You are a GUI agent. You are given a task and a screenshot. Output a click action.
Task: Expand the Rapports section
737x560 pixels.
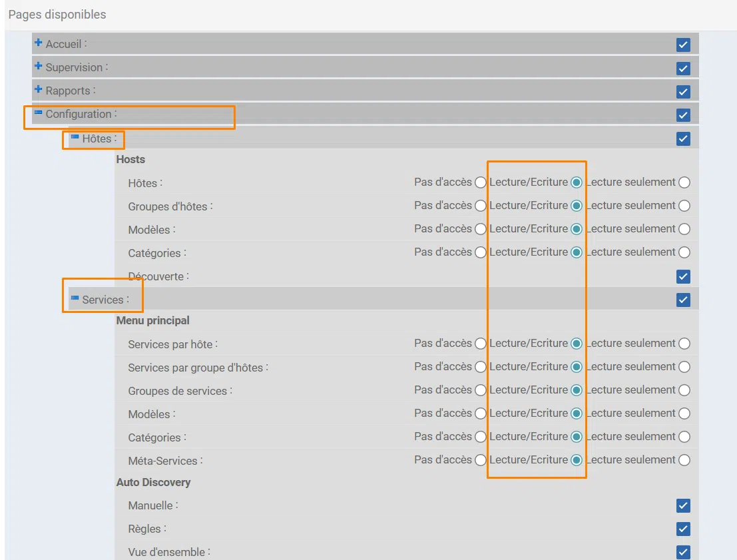[x=37, y=91]
